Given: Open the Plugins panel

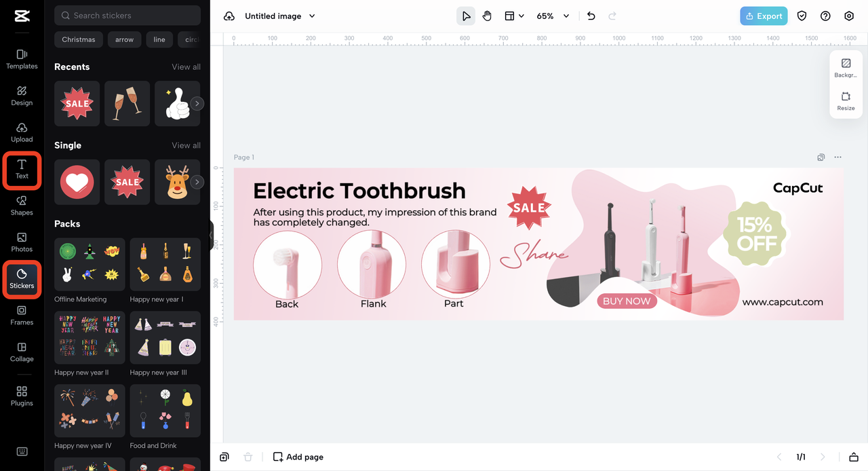Looking at the screenshot, I should point(22,396).
